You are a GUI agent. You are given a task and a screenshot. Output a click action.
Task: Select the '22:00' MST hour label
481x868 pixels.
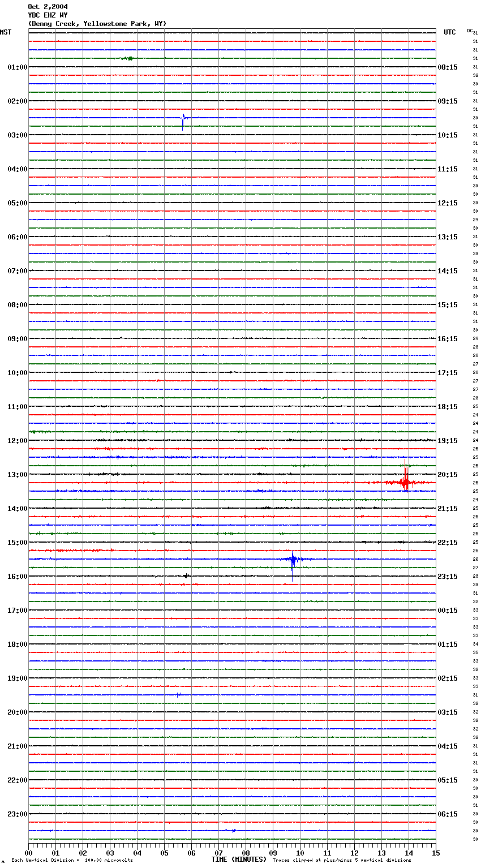pos(17,780)
